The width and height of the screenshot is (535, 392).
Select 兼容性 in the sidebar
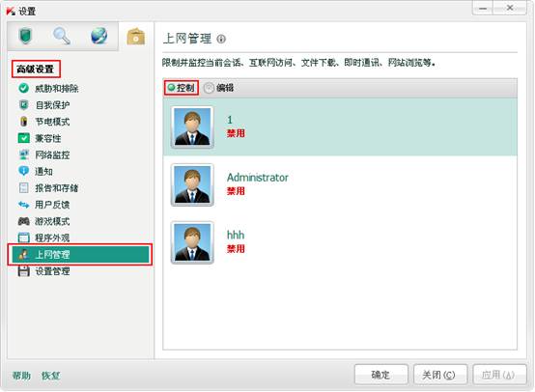48,138
